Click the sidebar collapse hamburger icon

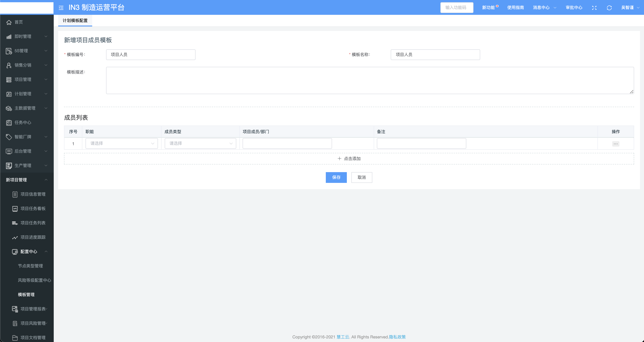(61, 8)
